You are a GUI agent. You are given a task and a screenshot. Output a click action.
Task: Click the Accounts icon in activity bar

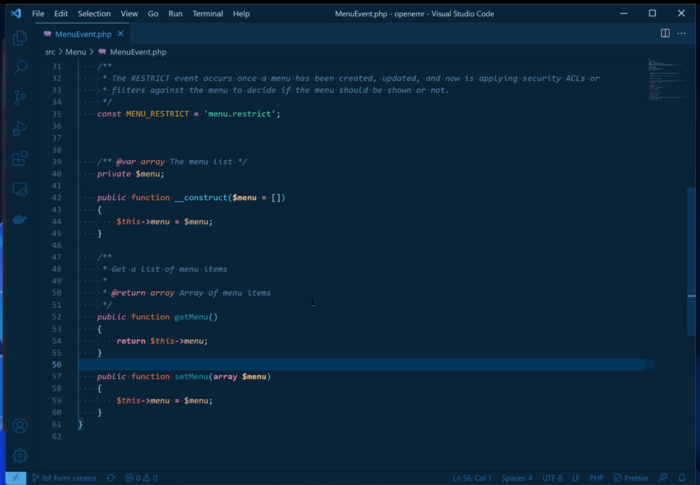coord(20,425)
